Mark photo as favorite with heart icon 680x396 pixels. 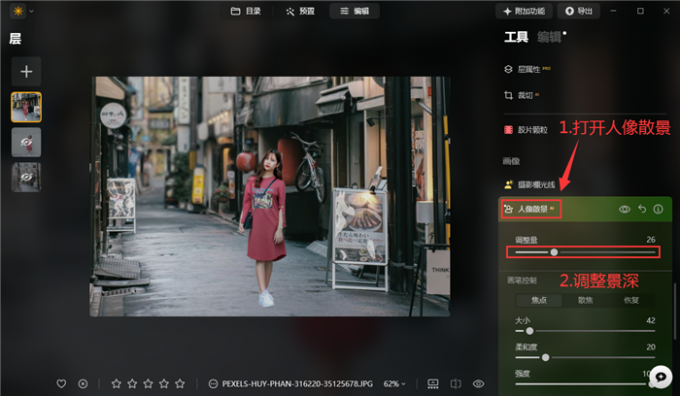coord(61,384)
